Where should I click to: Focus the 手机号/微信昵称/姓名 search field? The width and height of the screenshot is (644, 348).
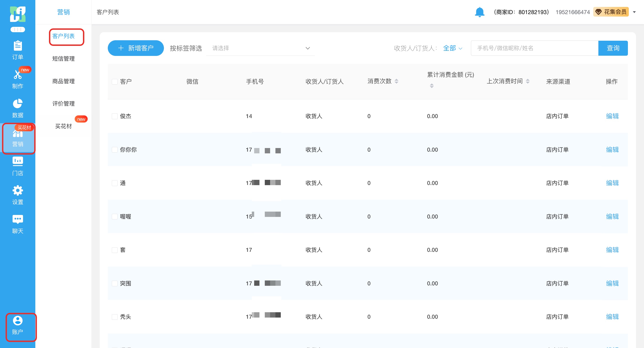[534, 48]
